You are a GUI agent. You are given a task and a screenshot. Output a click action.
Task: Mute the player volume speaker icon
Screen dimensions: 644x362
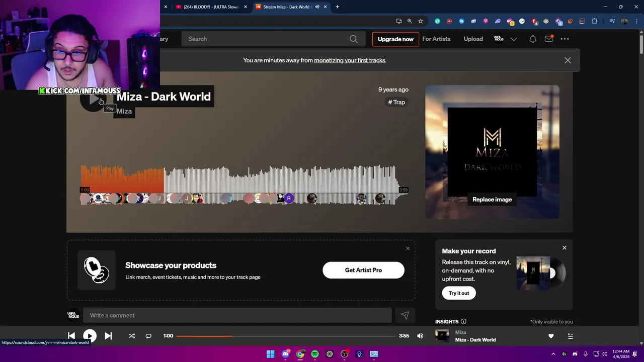[420, 336]
